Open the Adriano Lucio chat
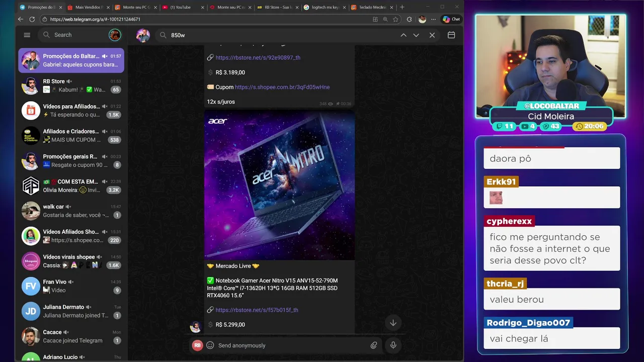Viewport: 644px width, 362px height. pyautogui.click(x=71, y=356)
